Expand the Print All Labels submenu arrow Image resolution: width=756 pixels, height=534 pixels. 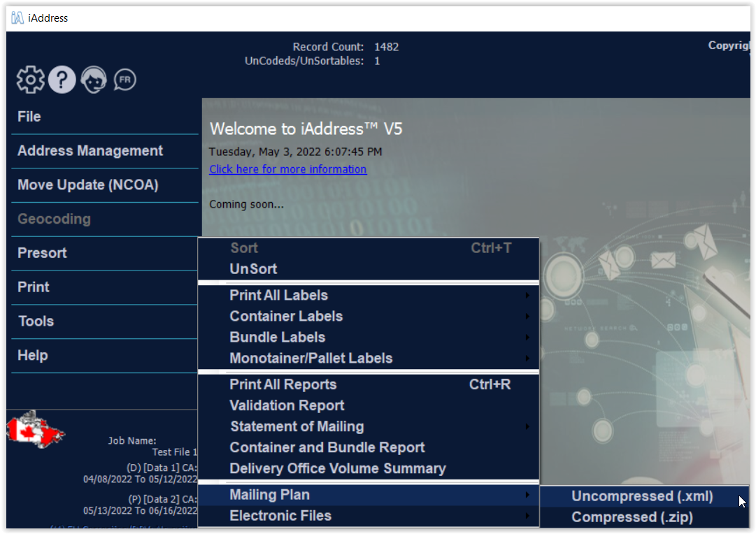click(527, 296)
